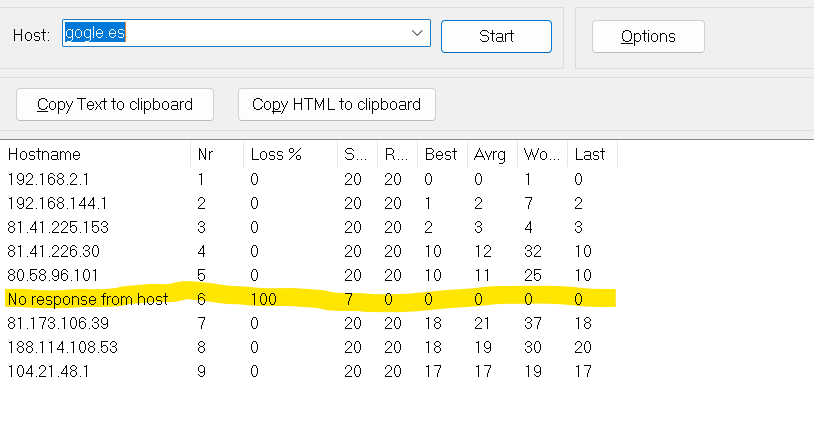Select the Best column header

tap(441, 154)
